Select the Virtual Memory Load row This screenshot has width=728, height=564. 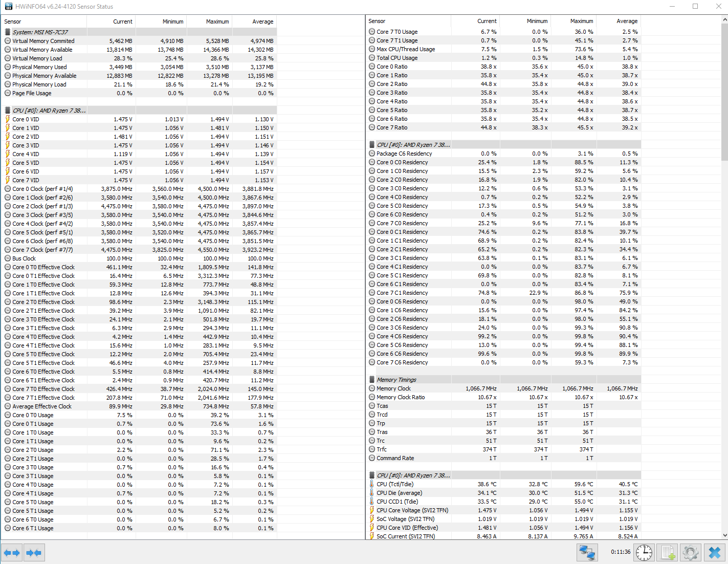139,58
